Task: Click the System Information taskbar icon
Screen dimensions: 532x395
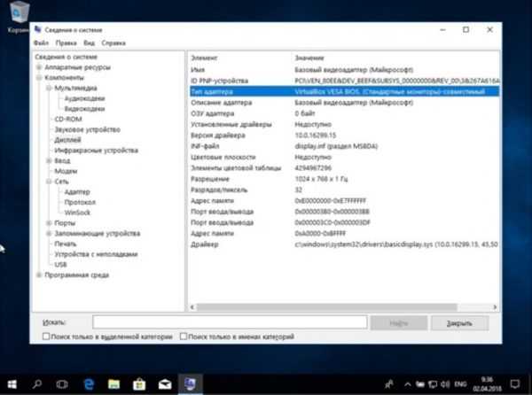Action: pyautogui.click(x=190, y=384)
